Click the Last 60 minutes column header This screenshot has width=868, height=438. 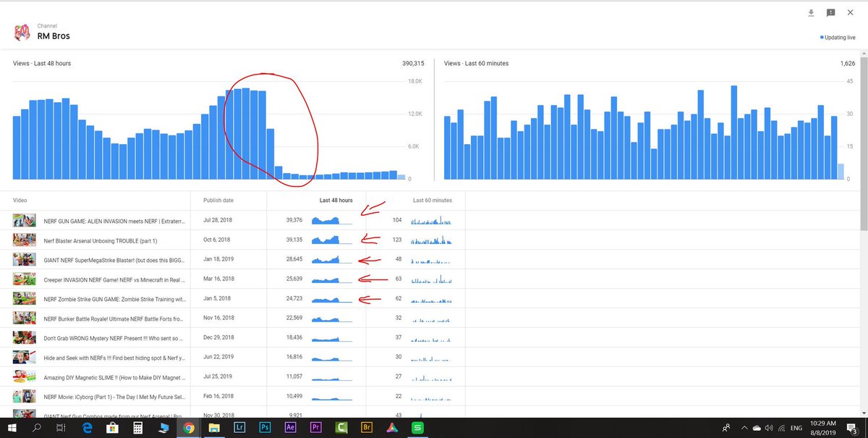pos(433,201)
